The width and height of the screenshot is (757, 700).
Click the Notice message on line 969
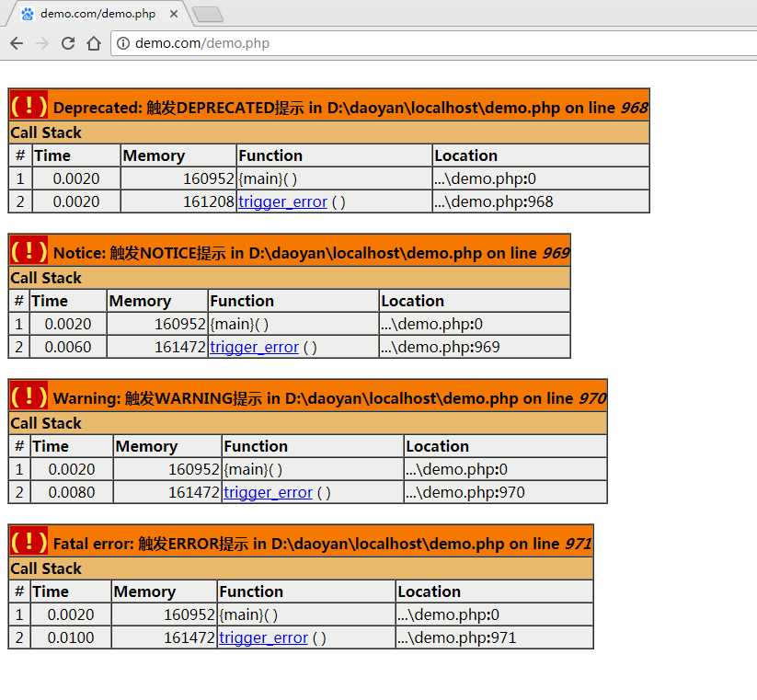(x=311, y=252)
